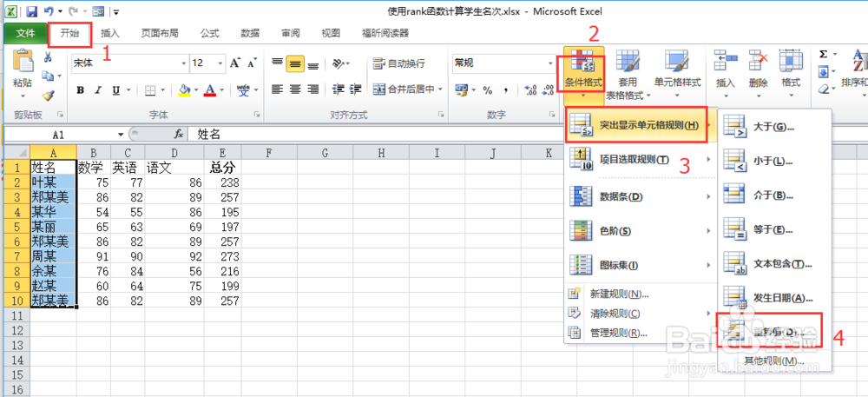Click 单元格样式 cell styles icon
The height and width of the screenshot is (397, 868).
[677, 61]
